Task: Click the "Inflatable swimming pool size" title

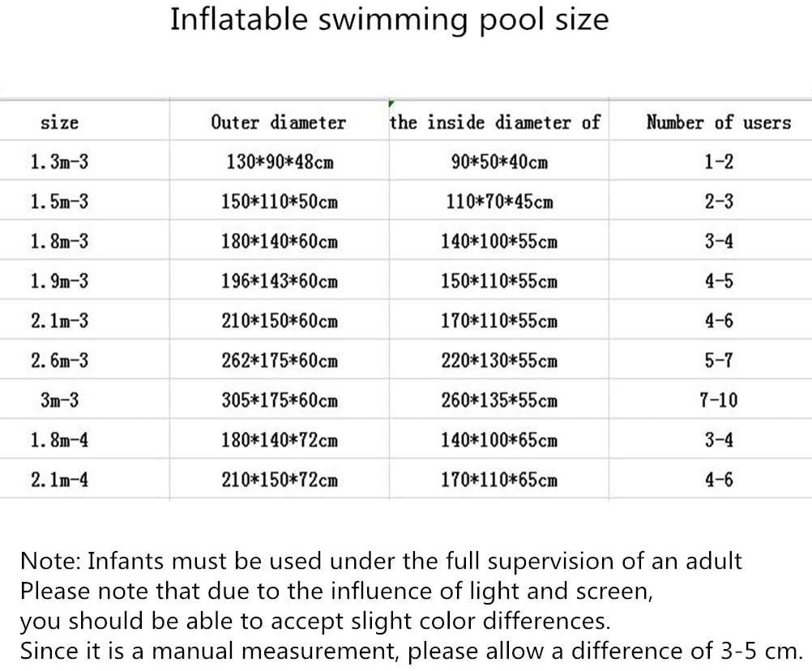Action: point(389,19)
